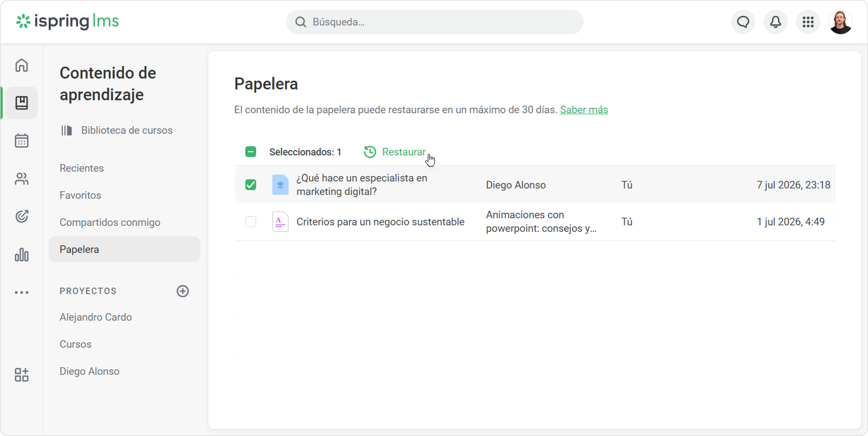Expand the three-dots more menu in sidebar
The width and height of the screenshot is (868, 436).
22,292
